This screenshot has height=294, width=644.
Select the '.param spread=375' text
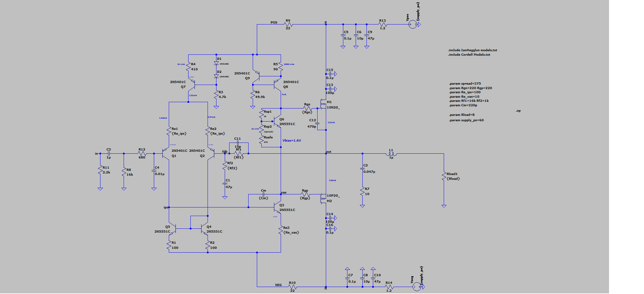click(x=465, y=84)
